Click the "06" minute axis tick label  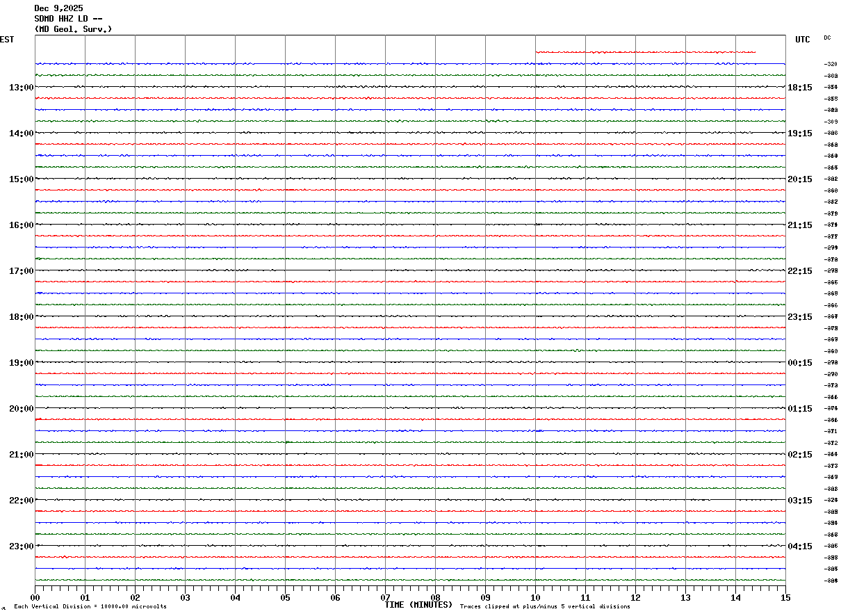pyautogui.click(x=336, y=598)
